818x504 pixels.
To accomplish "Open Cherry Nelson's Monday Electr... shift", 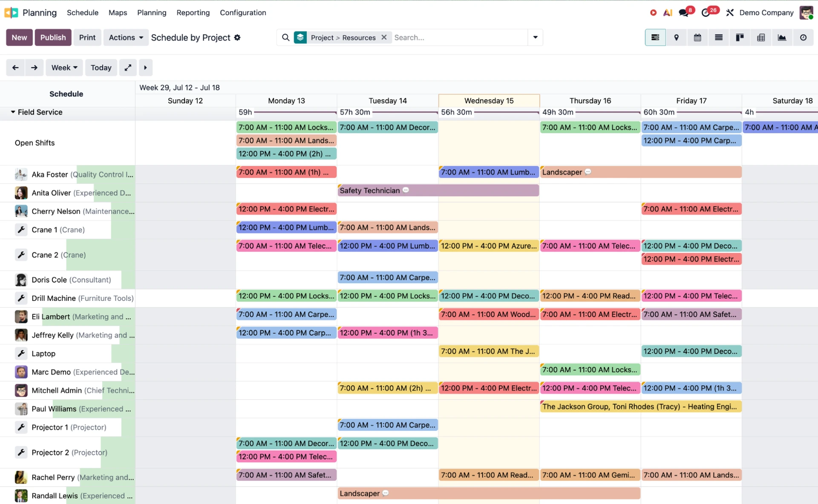I will point(286,209).
